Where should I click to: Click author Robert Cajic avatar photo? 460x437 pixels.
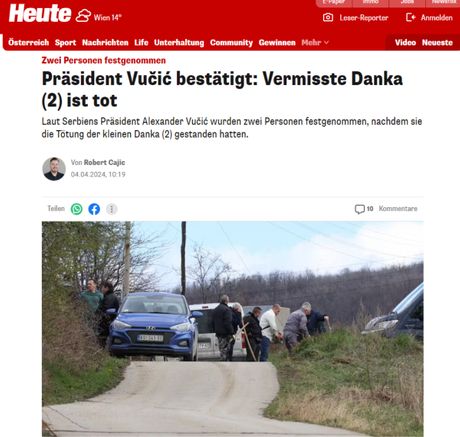click(x=54, y=169)
